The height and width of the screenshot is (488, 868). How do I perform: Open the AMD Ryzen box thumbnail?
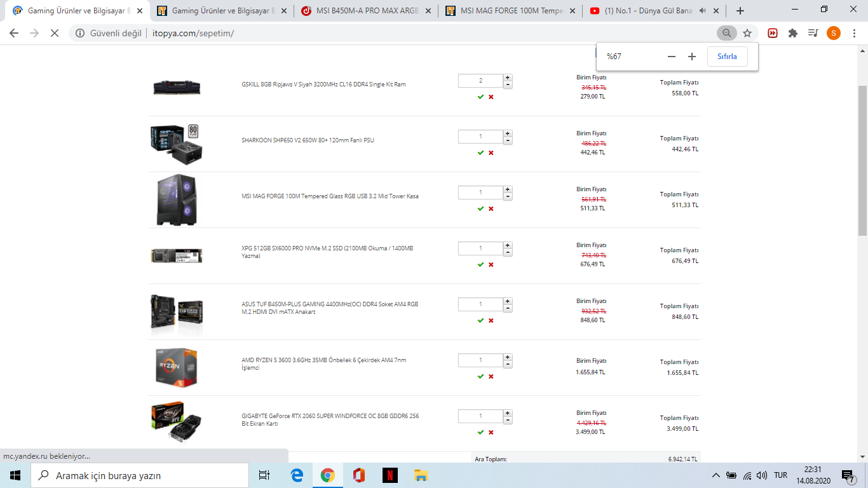click(x=177, y=367)
